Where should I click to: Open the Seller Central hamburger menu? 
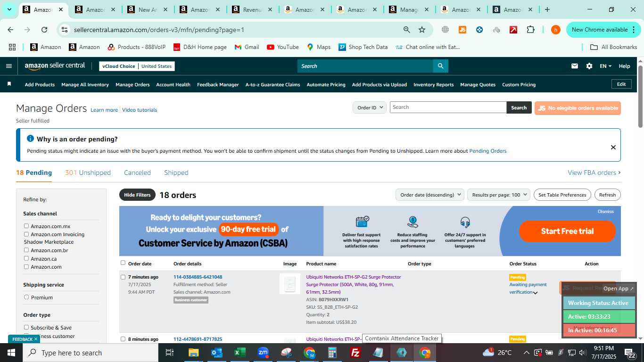pos(8,66)
